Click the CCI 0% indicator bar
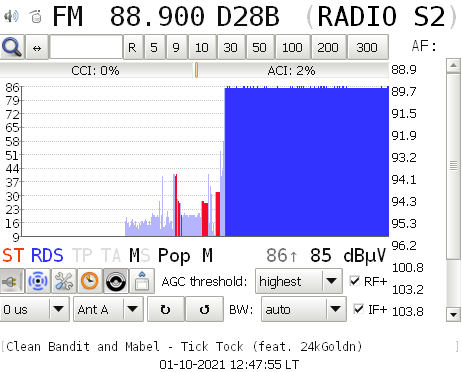The image size is (462, 372). [x=96, y=70]
